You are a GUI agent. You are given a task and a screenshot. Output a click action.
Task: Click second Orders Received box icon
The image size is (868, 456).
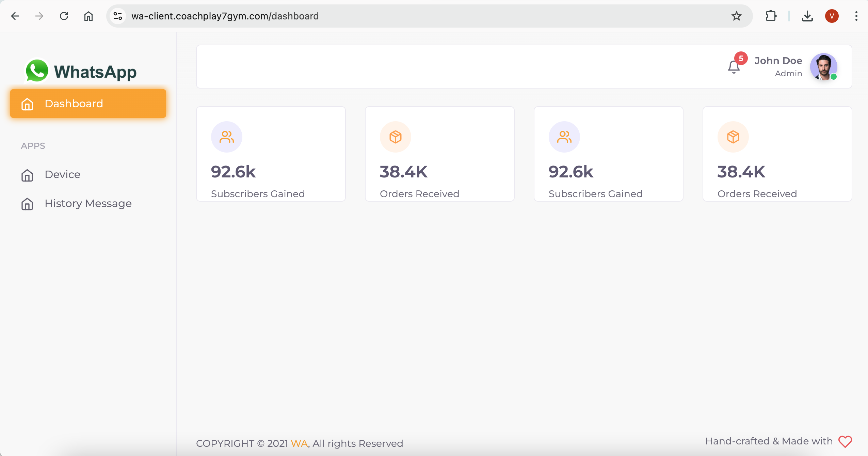733,137
